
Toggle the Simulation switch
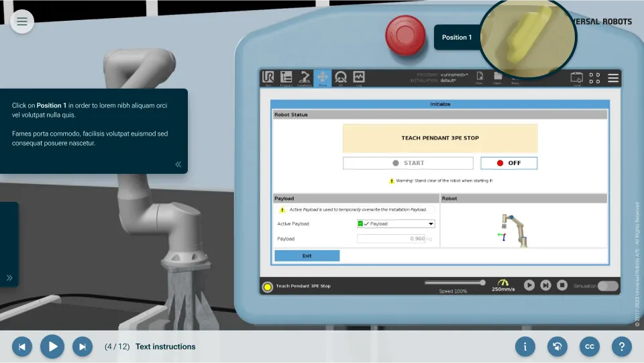pyautogui.click(x=608, y=286)
